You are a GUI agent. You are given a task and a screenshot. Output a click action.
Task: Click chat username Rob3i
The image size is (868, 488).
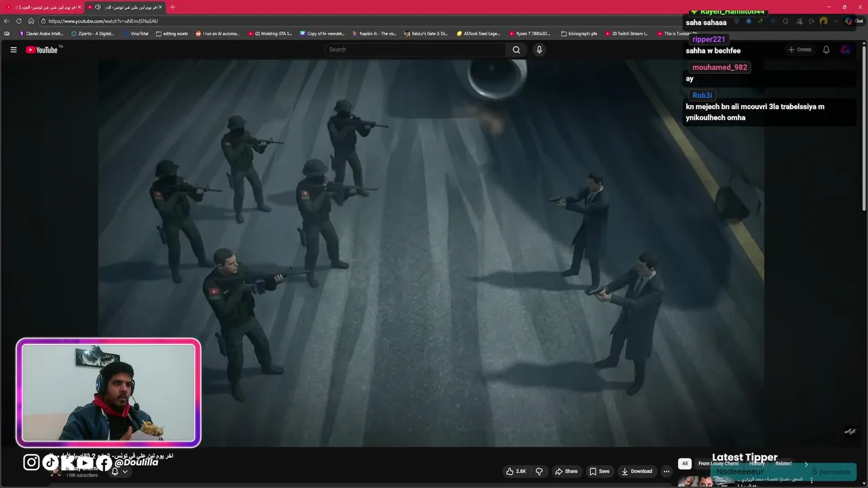pyautogui.click(x=702, y=95)
